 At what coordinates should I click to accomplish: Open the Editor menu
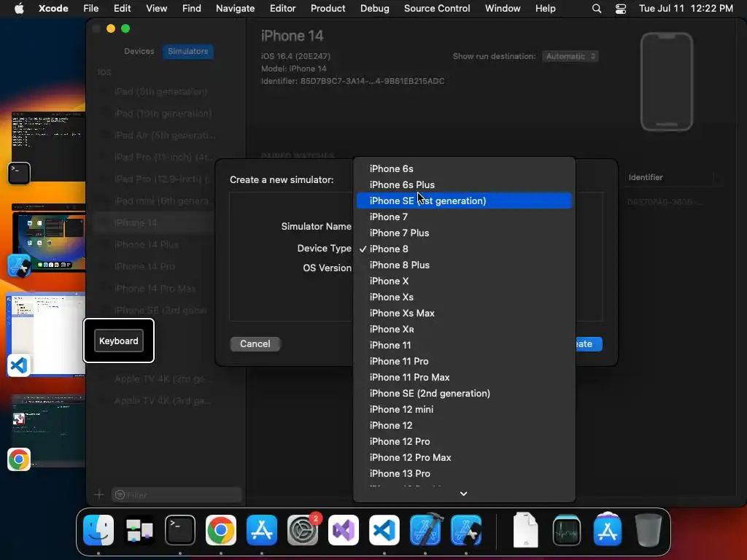pyautogui.click(x=282, y=9)
